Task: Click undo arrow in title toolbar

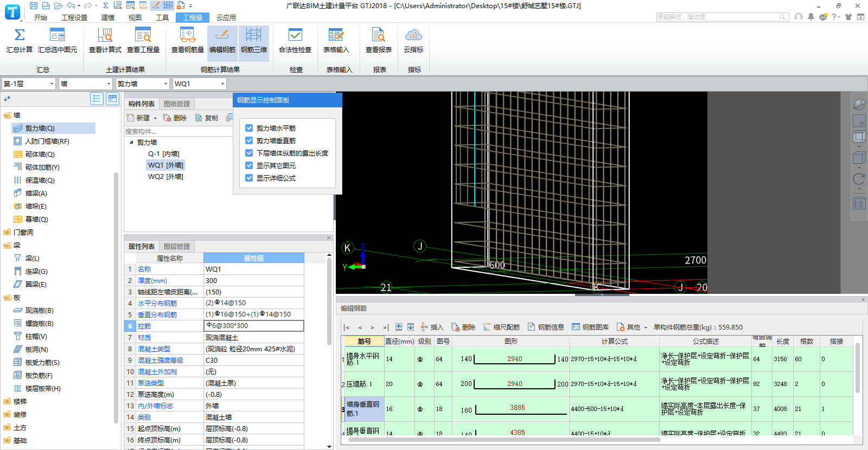Action: (71, 5)
